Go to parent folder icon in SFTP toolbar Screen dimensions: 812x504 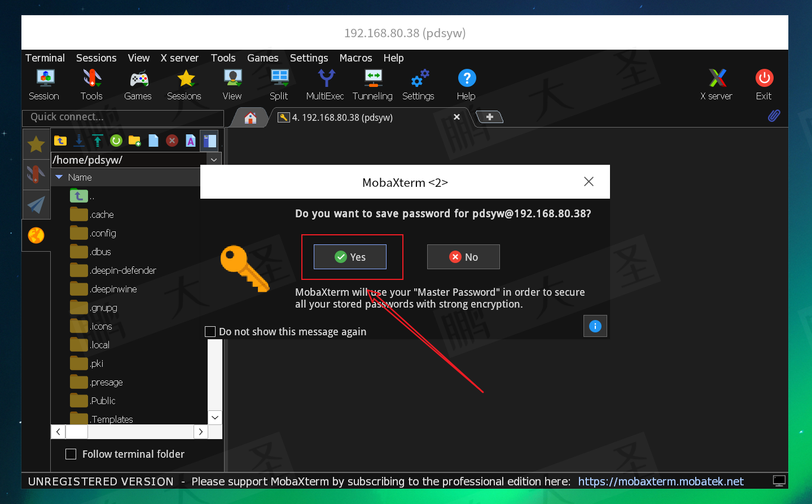coord(60,141)
